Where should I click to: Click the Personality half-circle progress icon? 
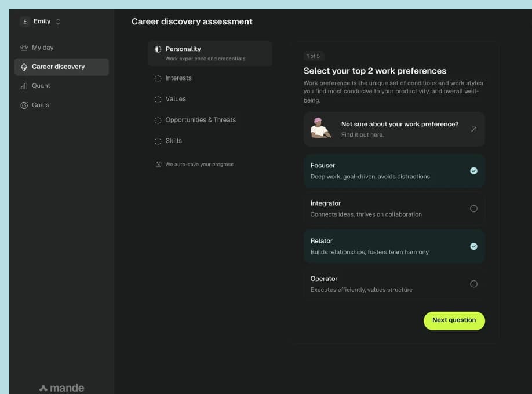click(x=158, y=49)
